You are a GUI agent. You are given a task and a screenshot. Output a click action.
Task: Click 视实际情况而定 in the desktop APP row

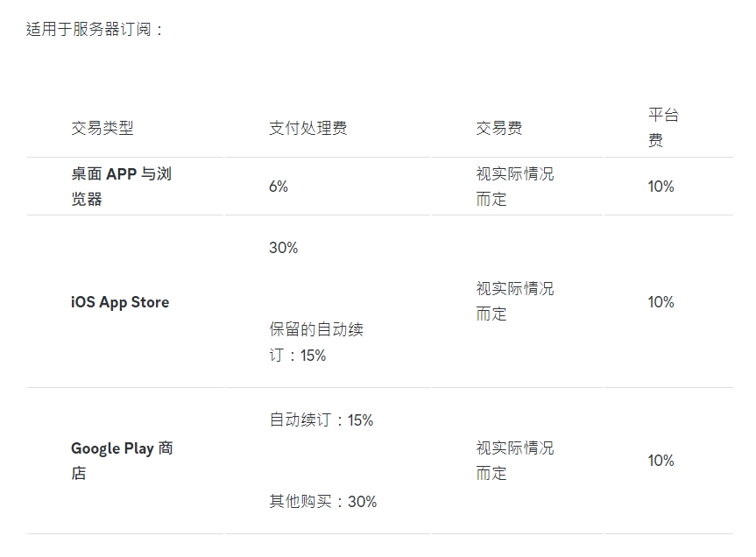(x=514, y=187)
